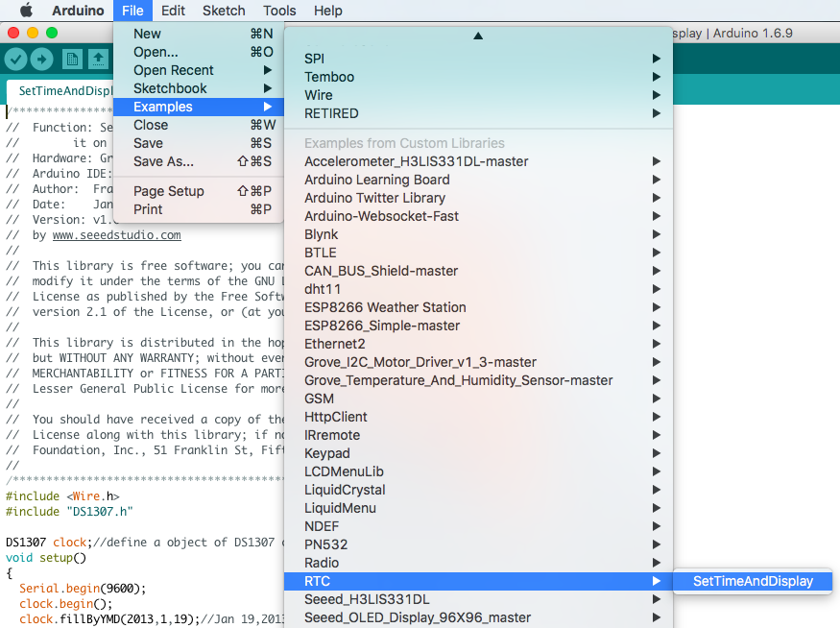
Task: Select the Examples menu entry
Action: [198, 107]
